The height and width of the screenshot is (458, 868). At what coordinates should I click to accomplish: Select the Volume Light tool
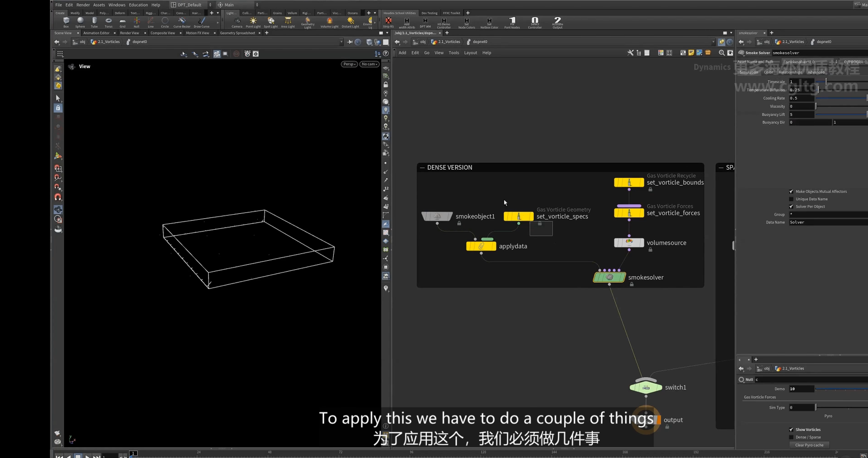(329, 22)
